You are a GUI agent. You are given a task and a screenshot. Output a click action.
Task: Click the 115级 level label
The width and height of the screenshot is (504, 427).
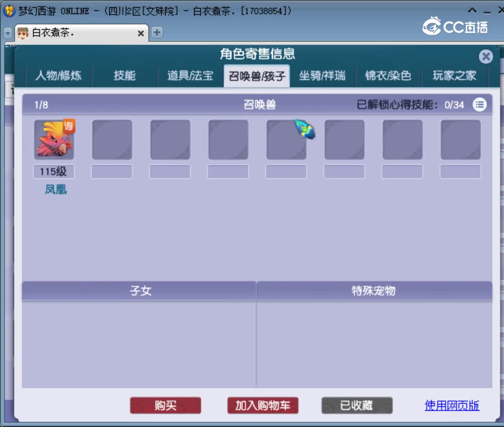(x=53, y=172)
